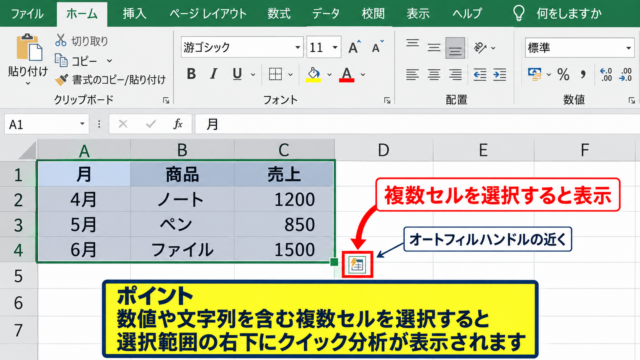Switch to the 校閲 (Review) tab
The image size is (640, 360).
[373, 14]
